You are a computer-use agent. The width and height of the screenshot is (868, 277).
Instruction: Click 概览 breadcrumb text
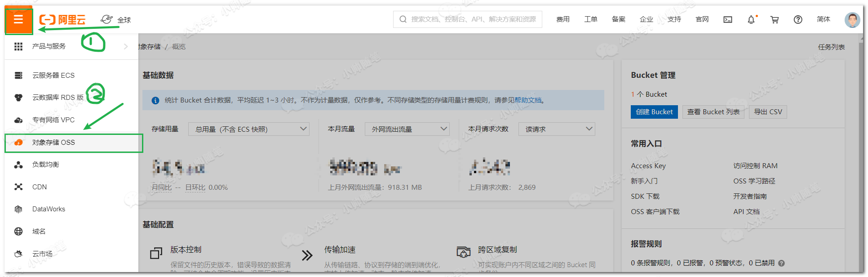[179, 47]
